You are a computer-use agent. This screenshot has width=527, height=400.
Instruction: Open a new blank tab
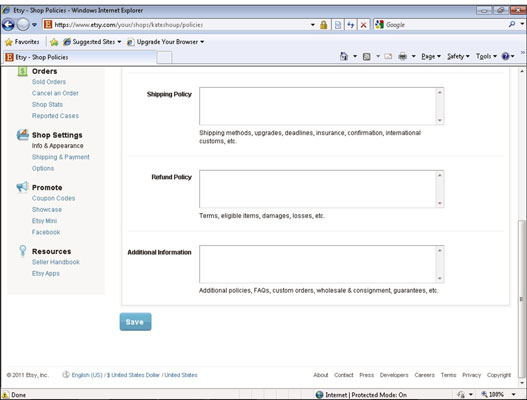pos(164,57)
